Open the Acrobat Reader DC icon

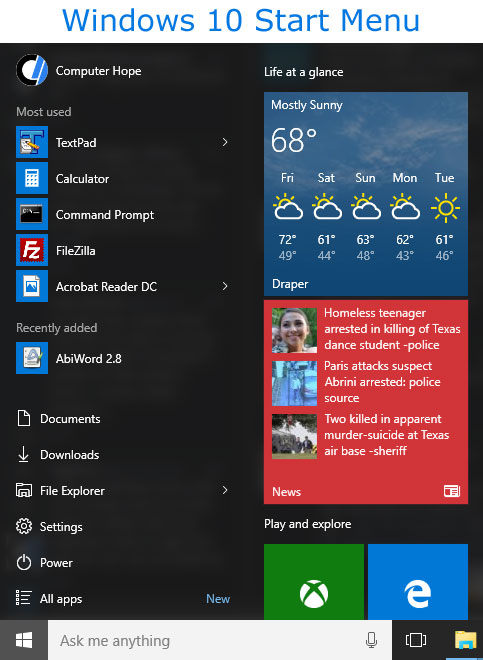pos(32,286)
